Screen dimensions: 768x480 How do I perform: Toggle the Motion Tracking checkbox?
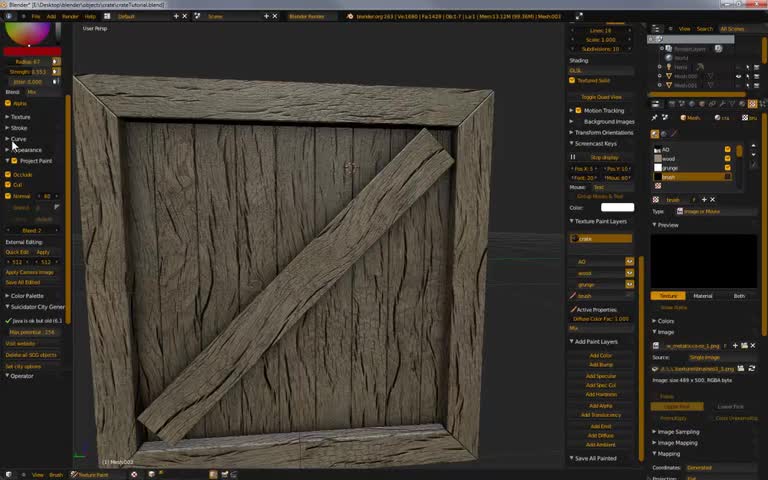578,110
